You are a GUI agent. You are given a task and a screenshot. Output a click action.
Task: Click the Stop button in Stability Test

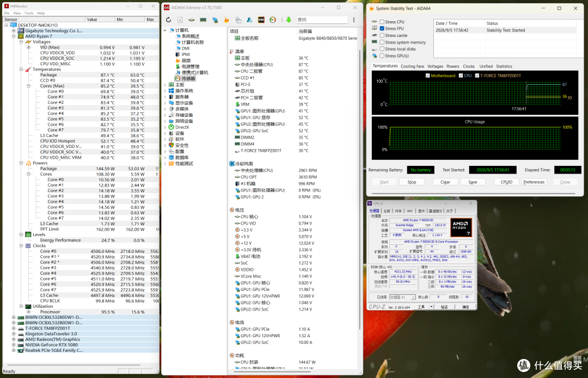tap(412, 182)
